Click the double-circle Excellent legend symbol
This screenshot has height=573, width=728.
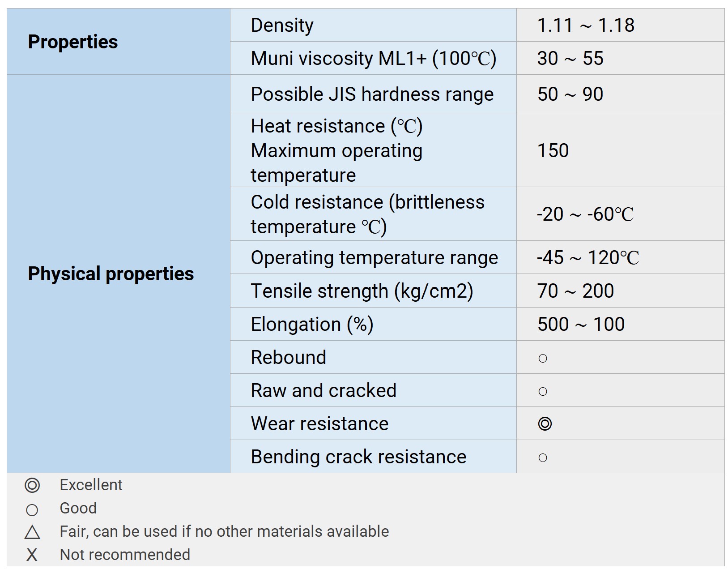32,485
